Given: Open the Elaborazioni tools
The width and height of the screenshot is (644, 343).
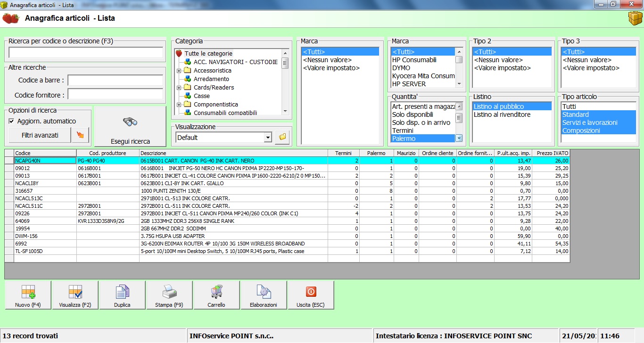Looking at the screenshot, I should pos(264,295).
